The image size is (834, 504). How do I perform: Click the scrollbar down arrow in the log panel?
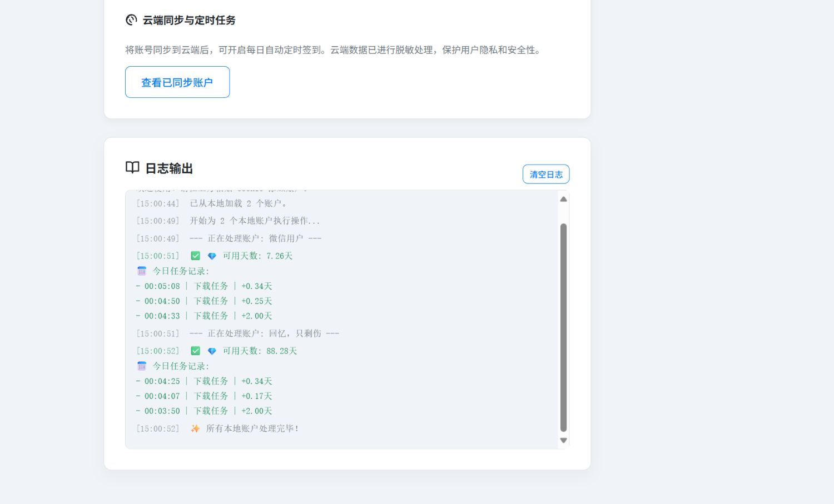[x=563, y=440]
